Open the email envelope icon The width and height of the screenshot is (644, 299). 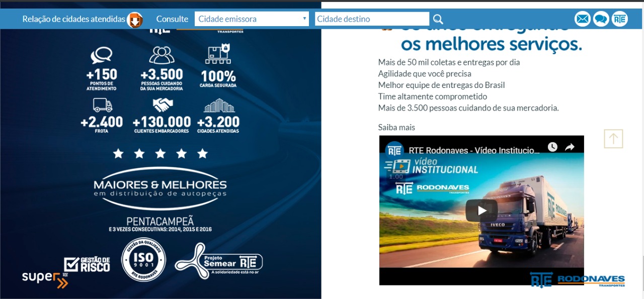point(583,19)
